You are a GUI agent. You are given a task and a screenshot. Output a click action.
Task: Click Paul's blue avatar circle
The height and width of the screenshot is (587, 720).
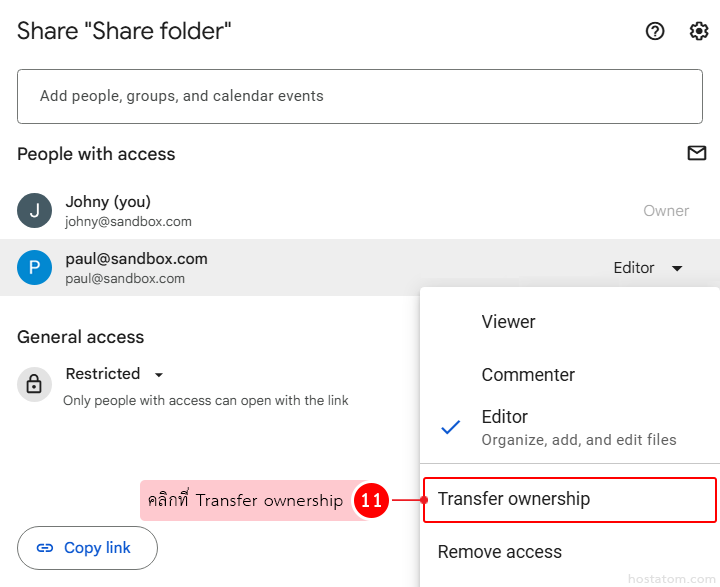point(34,268)
